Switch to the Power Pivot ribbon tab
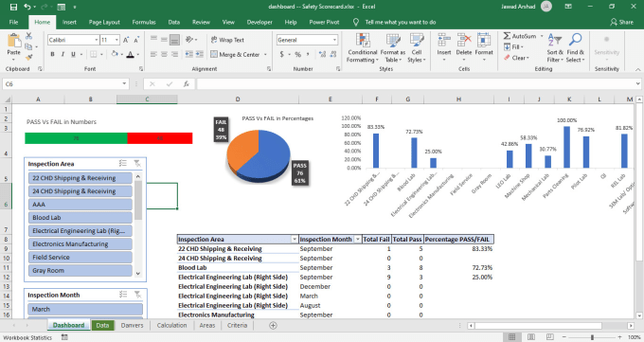 [x=324, y=22]
